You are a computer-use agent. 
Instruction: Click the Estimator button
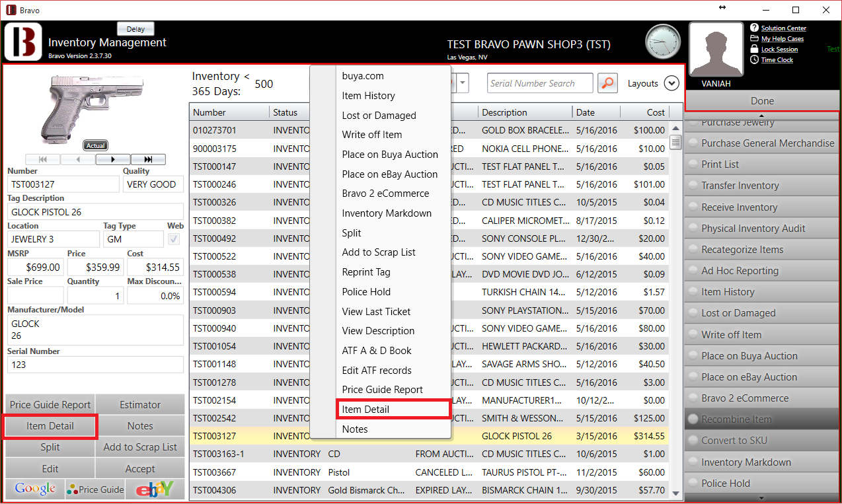click(140, 405)
